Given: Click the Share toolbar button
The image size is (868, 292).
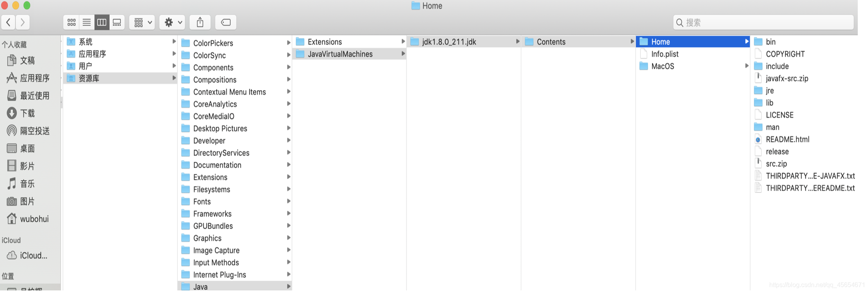Looking at the screenshot, I should coord(200,22).
